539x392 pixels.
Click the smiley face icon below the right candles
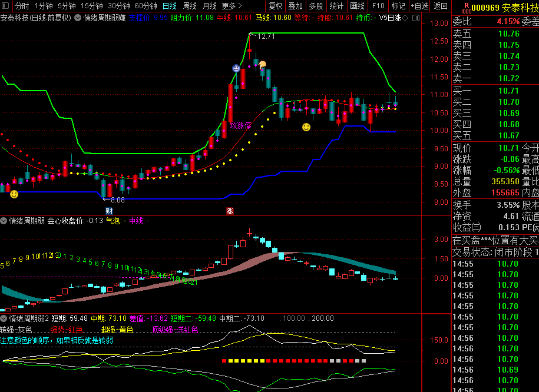click(x=306, y=127)
